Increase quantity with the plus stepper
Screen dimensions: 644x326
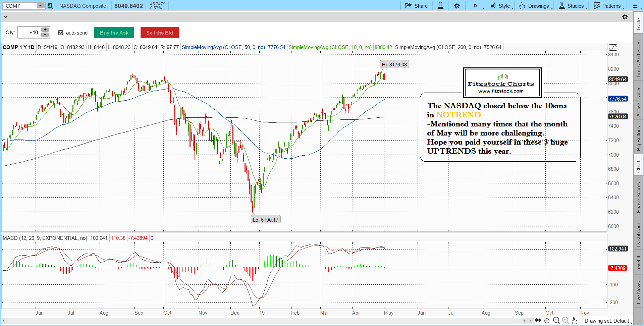pos(45,30)
